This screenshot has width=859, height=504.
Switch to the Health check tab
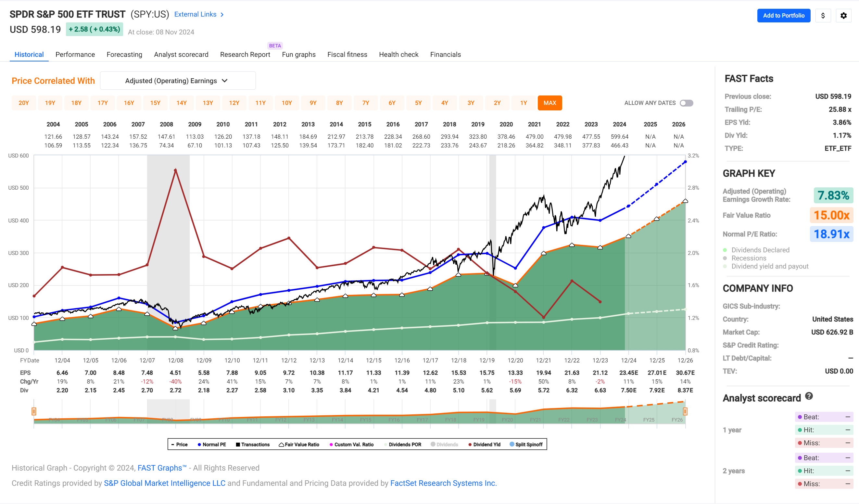tap(398, 55)
